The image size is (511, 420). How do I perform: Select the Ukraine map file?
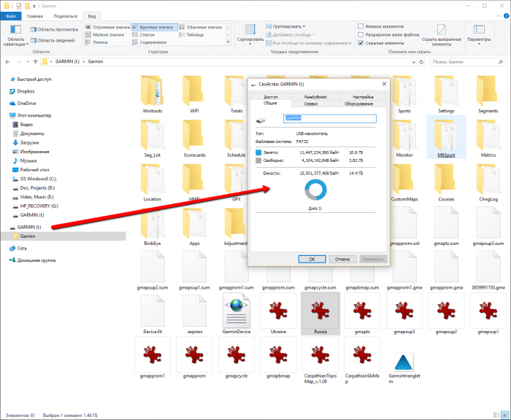[278, 314]
